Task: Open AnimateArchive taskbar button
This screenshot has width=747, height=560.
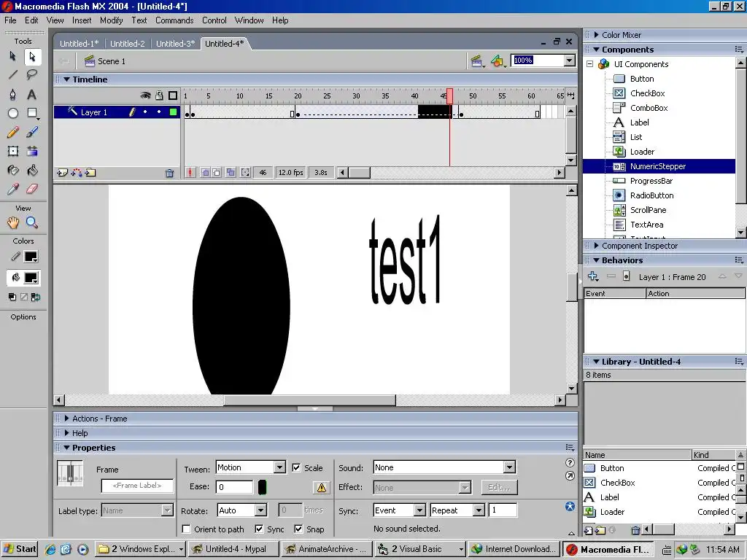Action: (x=326, y=549)
